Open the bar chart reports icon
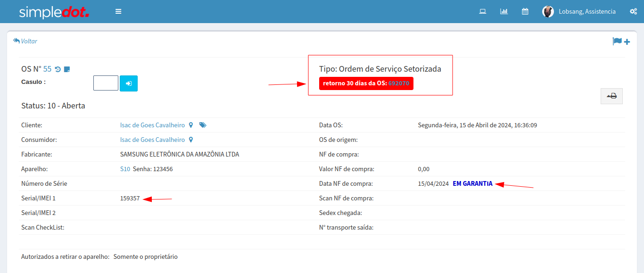The width and height of the screenshot is (644, 273). [504, 11]
